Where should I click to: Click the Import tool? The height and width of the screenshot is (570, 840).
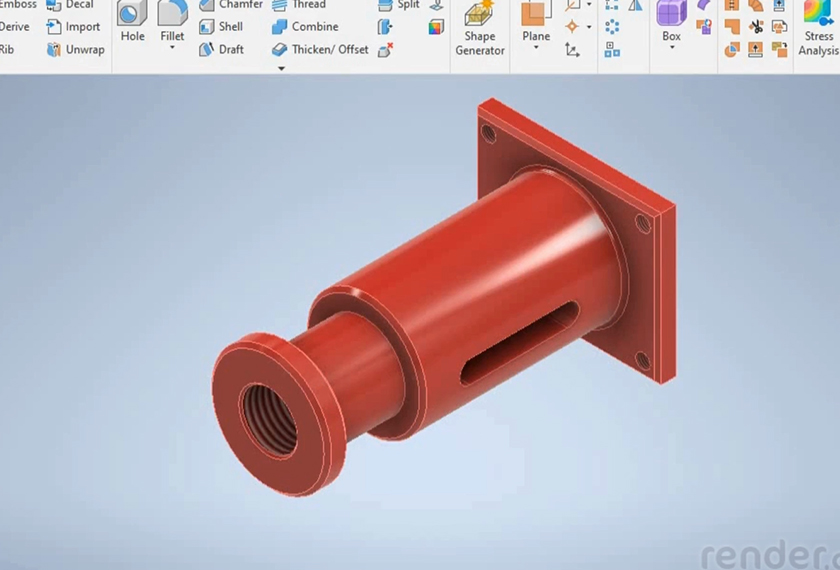(x=73, y=27)
